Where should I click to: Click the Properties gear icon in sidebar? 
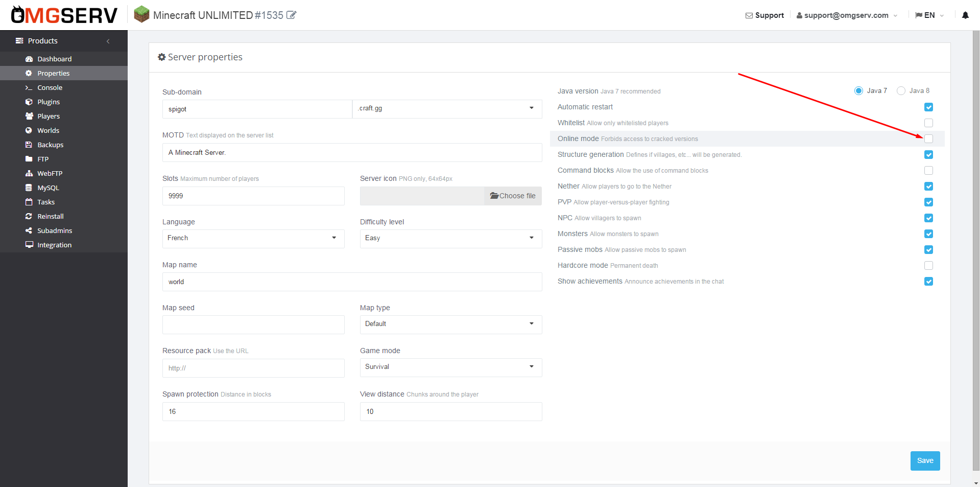tap(29, 73)
